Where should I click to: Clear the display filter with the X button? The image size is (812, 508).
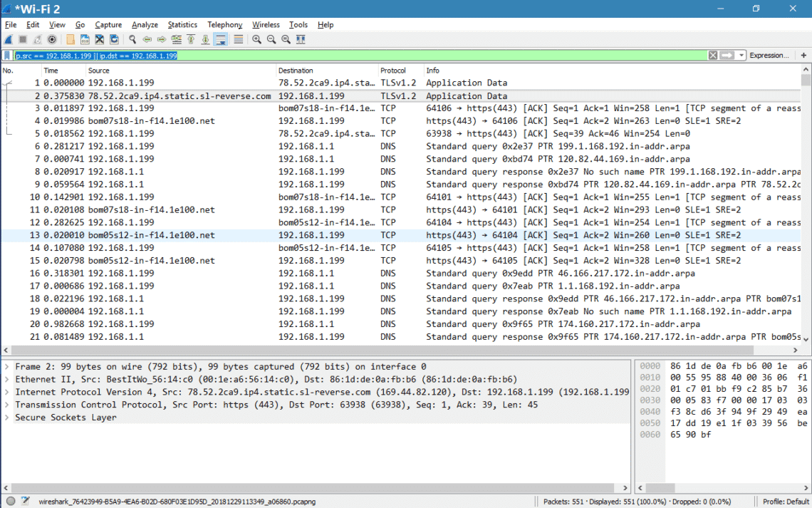tap(712, 56)
